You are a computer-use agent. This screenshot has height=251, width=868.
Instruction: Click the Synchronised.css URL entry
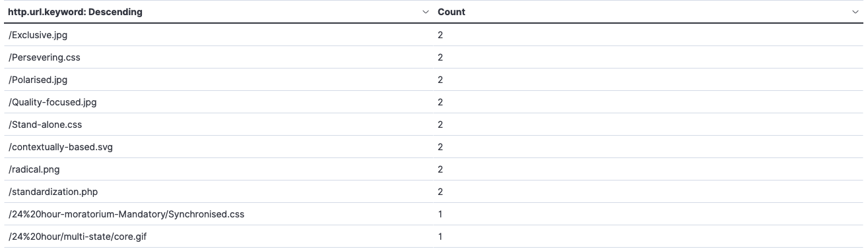pos(126,214)
